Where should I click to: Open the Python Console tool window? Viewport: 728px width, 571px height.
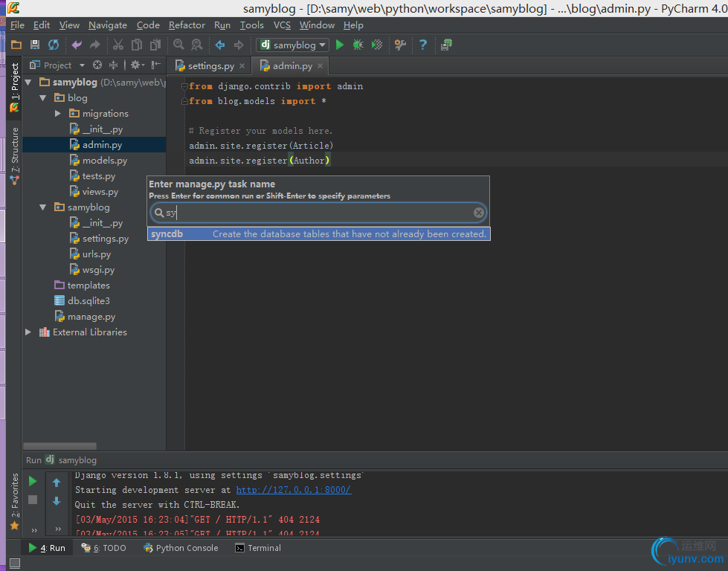(x=181, y=548)
